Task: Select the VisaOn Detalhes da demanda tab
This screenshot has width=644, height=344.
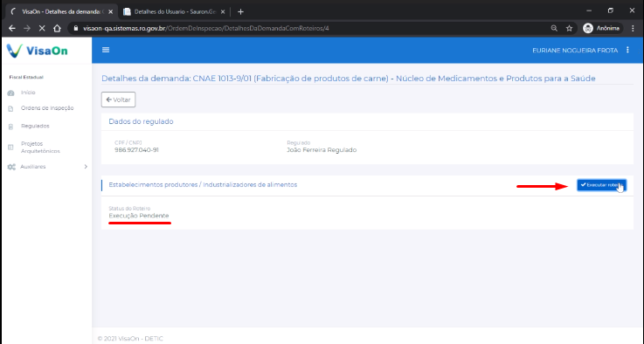Action: pos(62,12)
